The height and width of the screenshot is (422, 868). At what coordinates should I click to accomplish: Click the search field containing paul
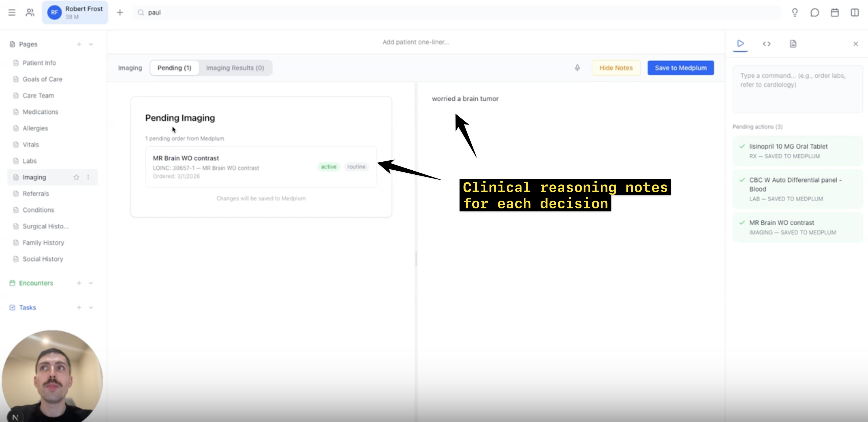(x=456, y=12)
